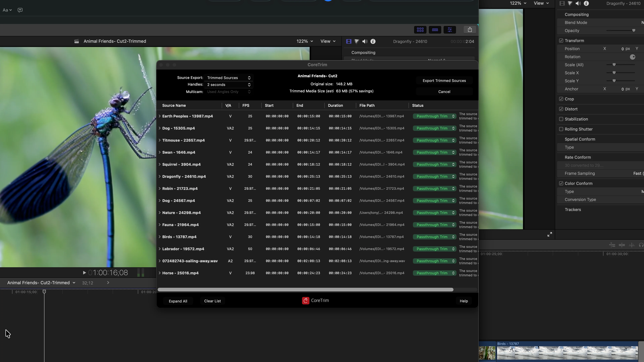The height and width of the screenshot is (362, 644).
Task: Toggle the Color Conform checkbox
Action: [561, 183]
